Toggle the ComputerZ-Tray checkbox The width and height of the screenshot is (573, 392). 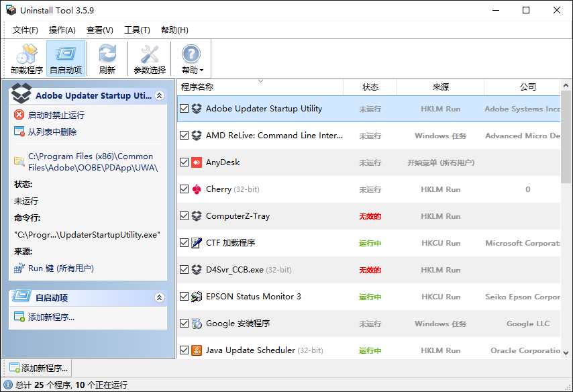(184, 216)
